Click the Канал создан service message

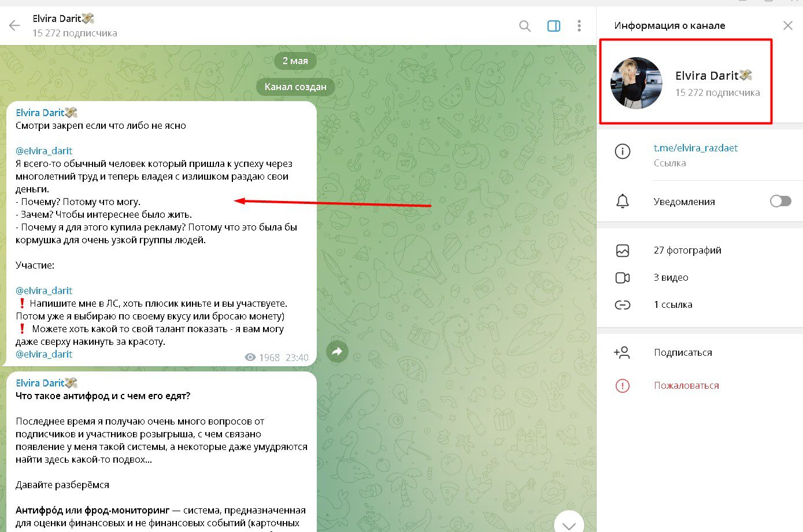[x=295, y=87]
